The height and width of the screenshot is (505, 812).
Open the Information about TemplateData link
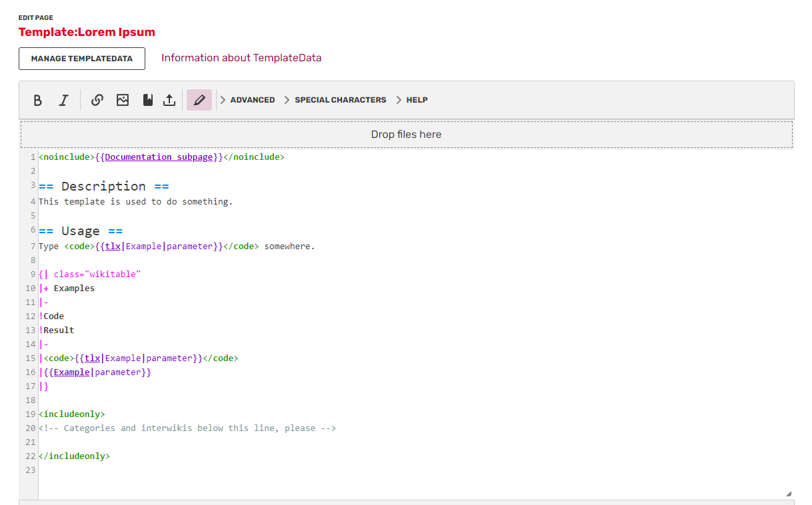tap(241, 58)
